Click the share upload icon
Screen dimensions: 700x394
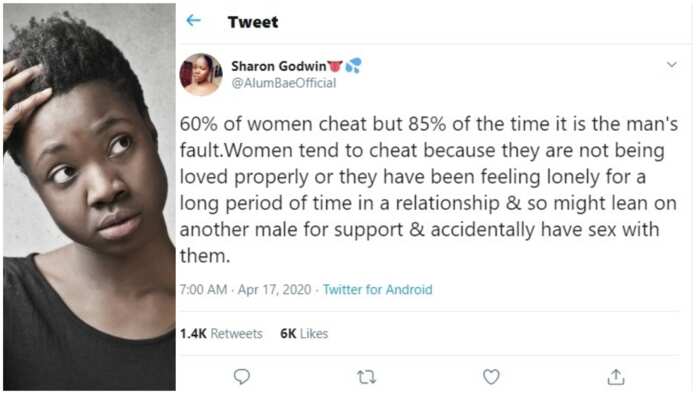[x=616, y=377]
